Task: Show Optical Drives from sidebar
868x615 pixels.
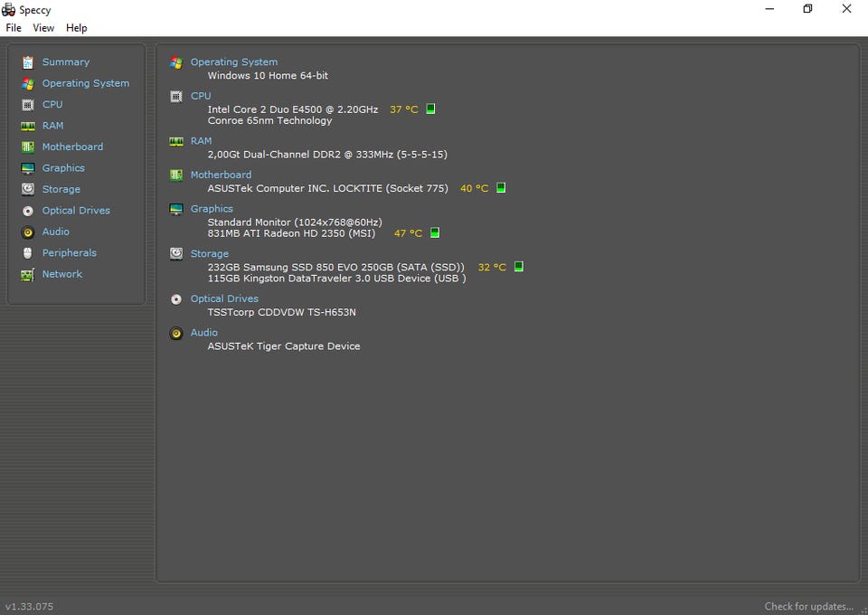Action: 76,211
